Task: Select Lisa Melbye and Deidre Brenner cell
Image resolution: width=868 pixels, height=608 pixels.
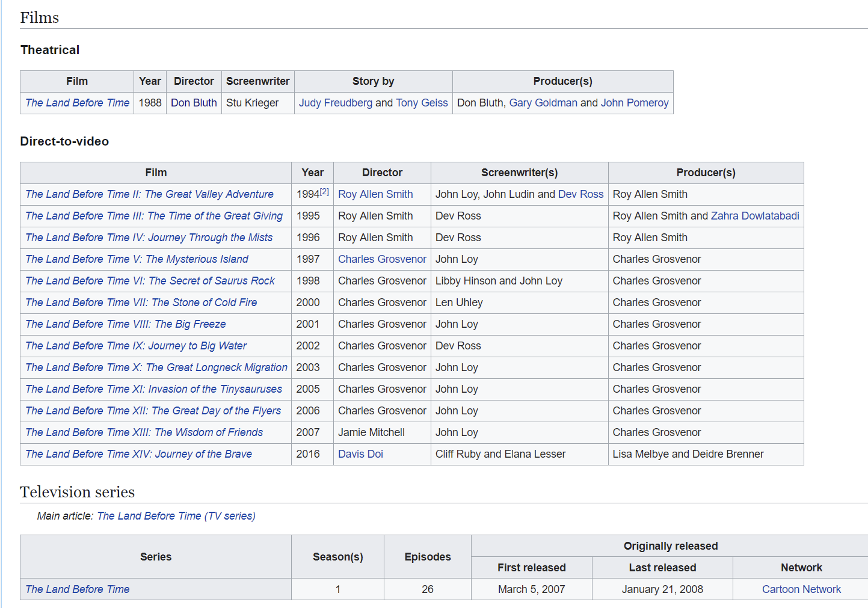Action: (x=706, y=454)
